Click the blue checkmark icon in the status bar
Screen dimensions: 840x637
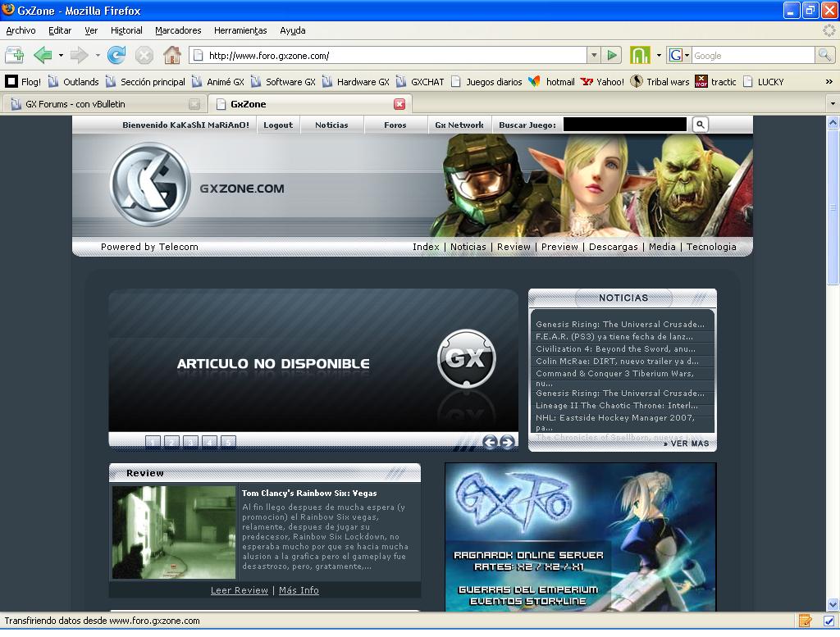tap(829, 621)
